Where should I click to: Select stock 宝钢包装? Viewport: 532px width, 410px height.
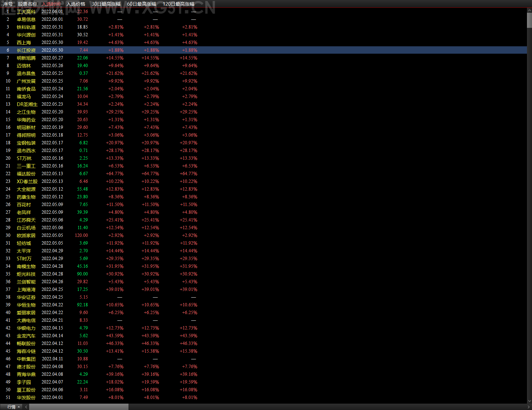(26, 143)
